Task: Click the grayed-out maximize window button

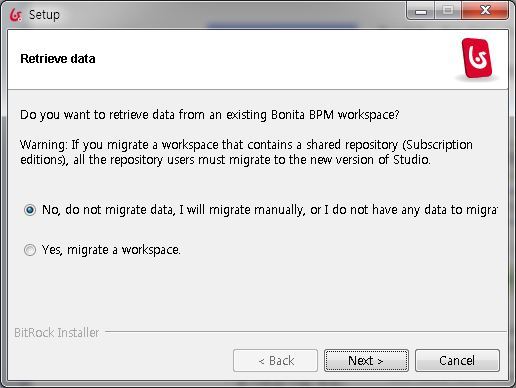Action: [x=448, y=11]
